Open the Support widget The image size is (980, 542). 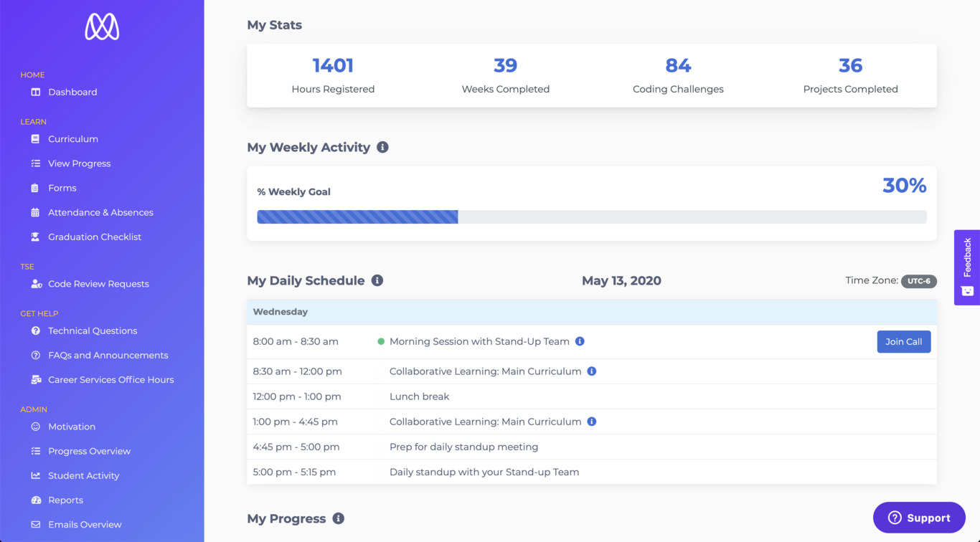919,517
